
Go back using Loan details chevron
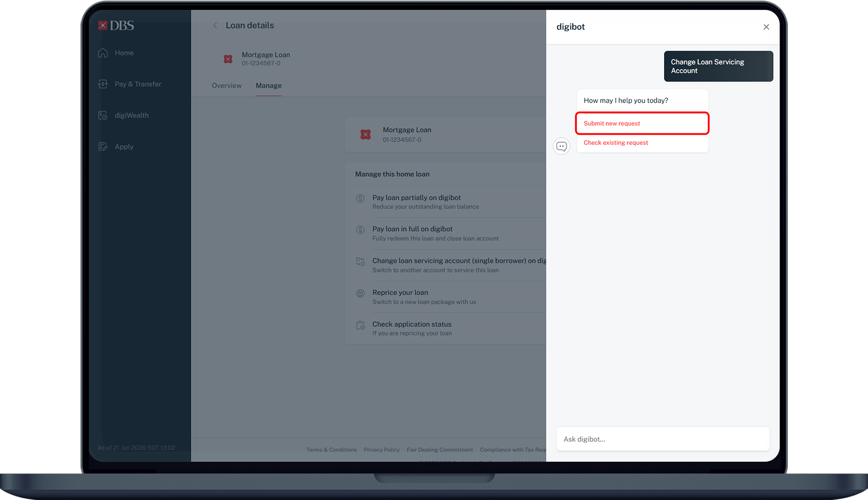tap(215, 26)
